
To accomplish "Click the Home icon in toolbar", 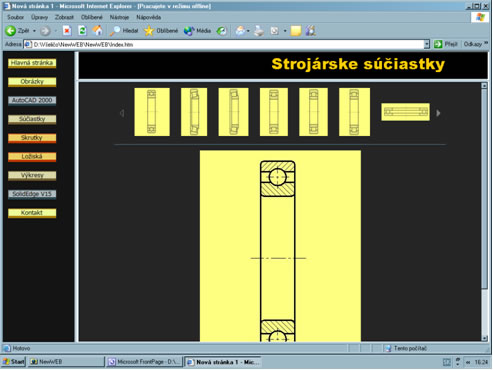I will coord(97,31).
